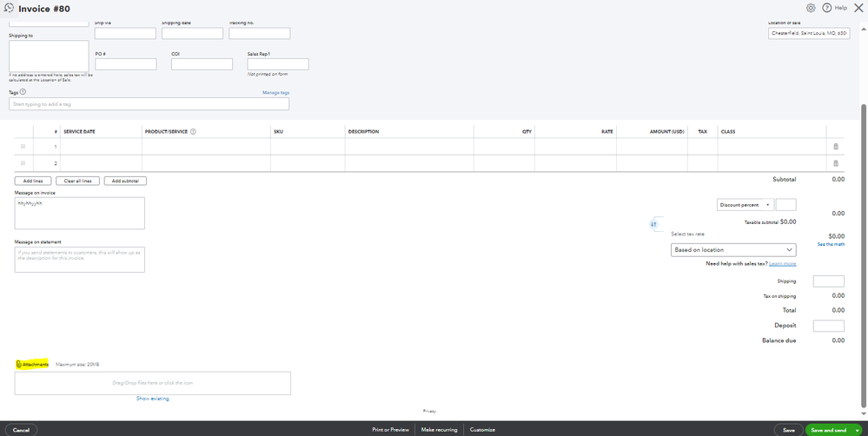This screenshot has height=436, width=868.
Task: Click the Class cell of line 1
Action: tap(772, 147)
